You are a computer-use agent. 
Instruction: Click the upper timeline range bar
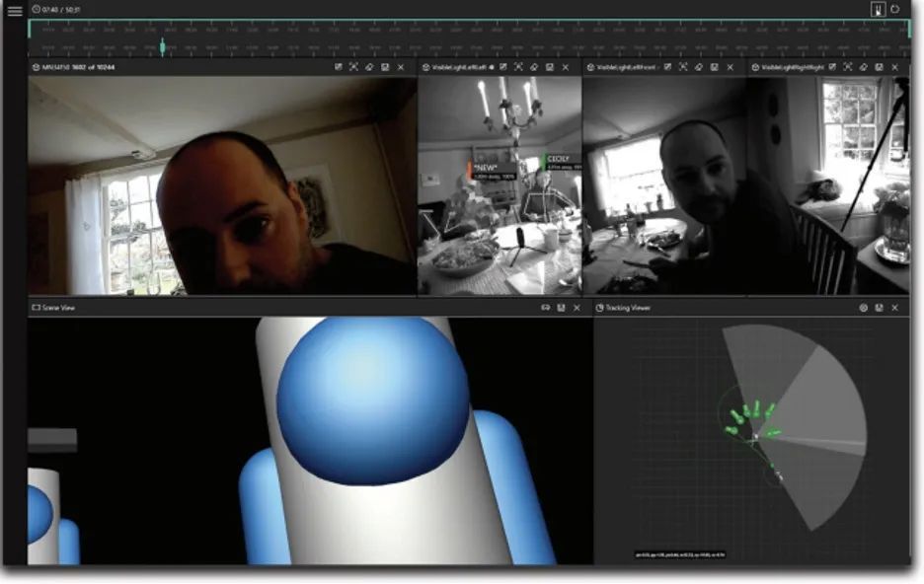click(x=469, y=30)
